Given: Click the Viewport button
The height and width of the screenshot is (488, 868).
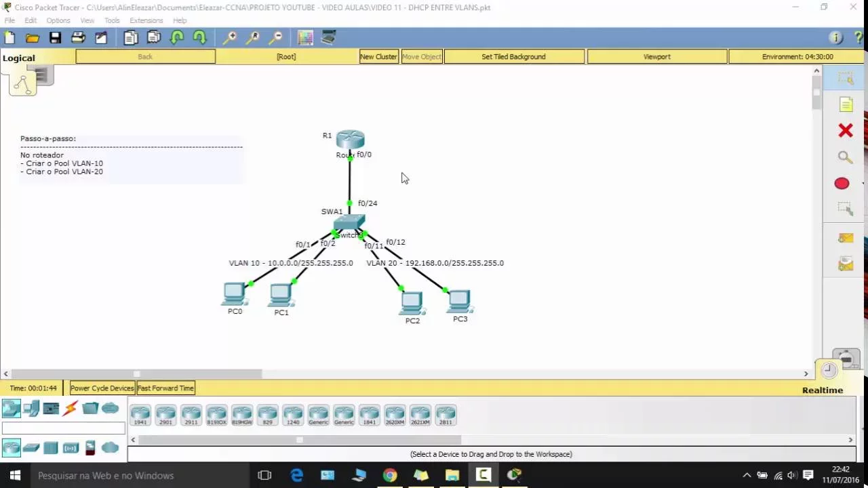Looking at the screenshot, I should pos(656,57).
